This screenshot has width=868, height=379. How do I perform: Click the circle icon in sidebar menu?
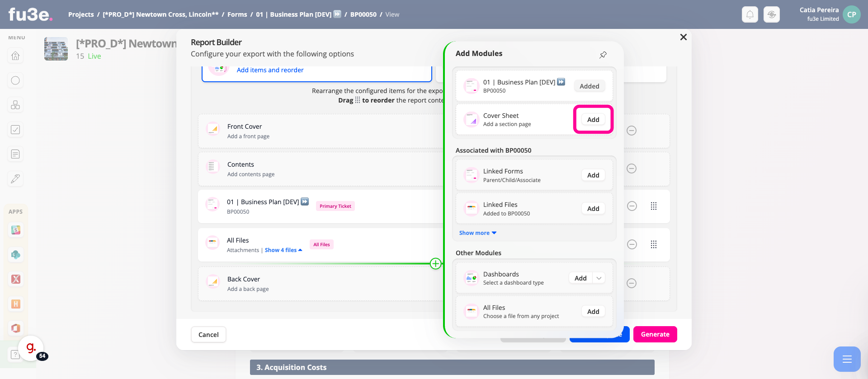pos(15,80)
